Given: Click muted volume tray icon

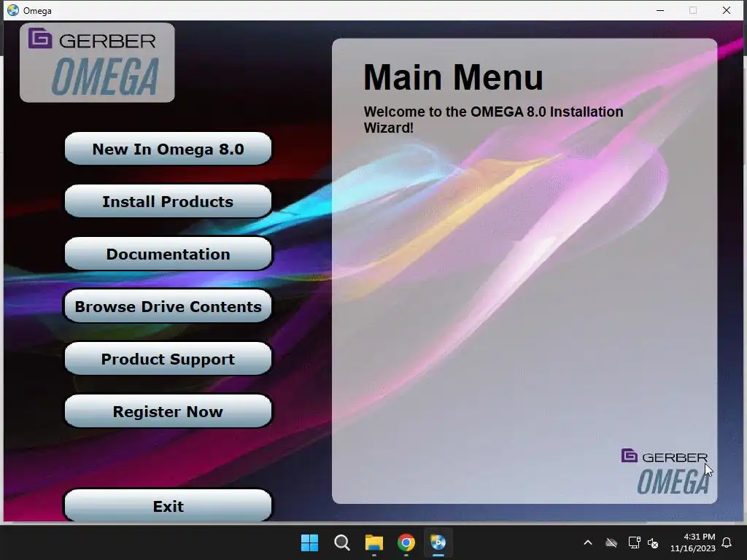Looking at the screenshot, I should pyautogui.click(x=653, y=542).
